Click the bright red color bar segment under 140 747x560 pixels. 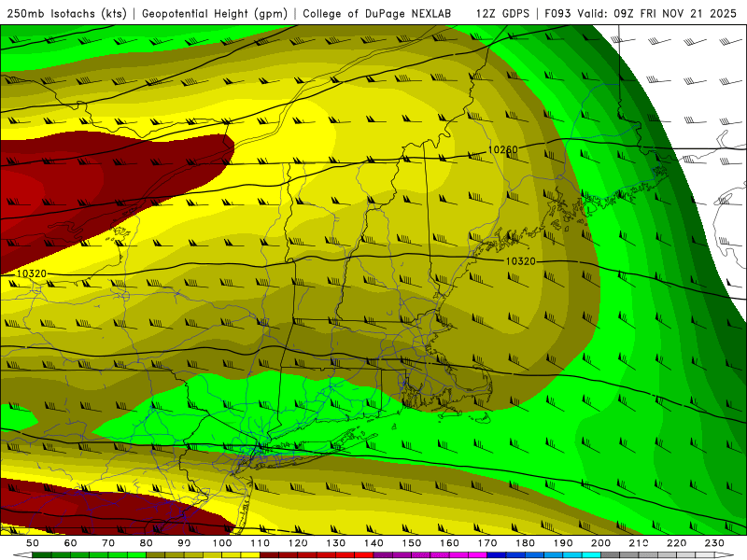point(364,555)
